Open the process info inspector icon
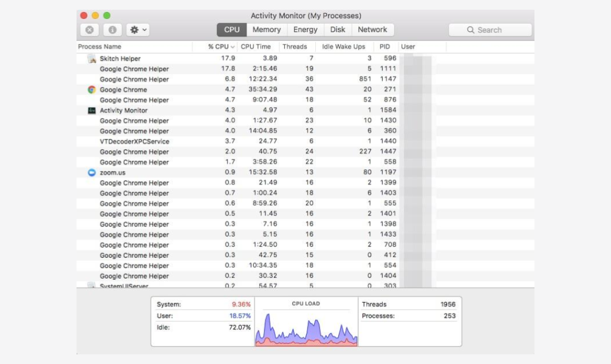611x364 pixels. pyautogui.click(x=112, y=30)
